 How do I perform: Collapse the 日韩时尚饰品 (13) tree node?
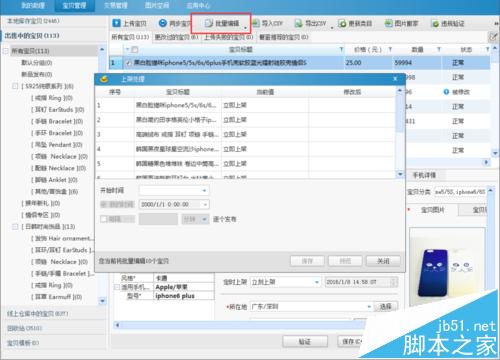coord(15,227)
